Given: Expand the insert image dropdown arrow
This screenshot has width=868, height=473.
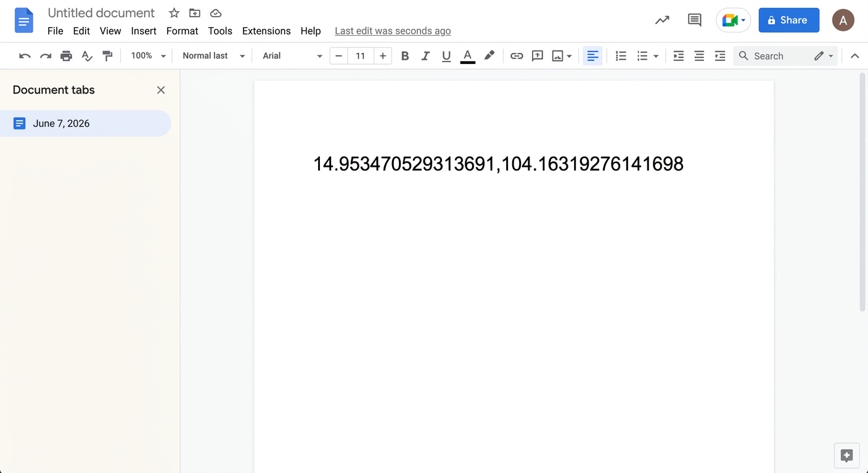Looking at the screenshot, I should coord(569,56).
